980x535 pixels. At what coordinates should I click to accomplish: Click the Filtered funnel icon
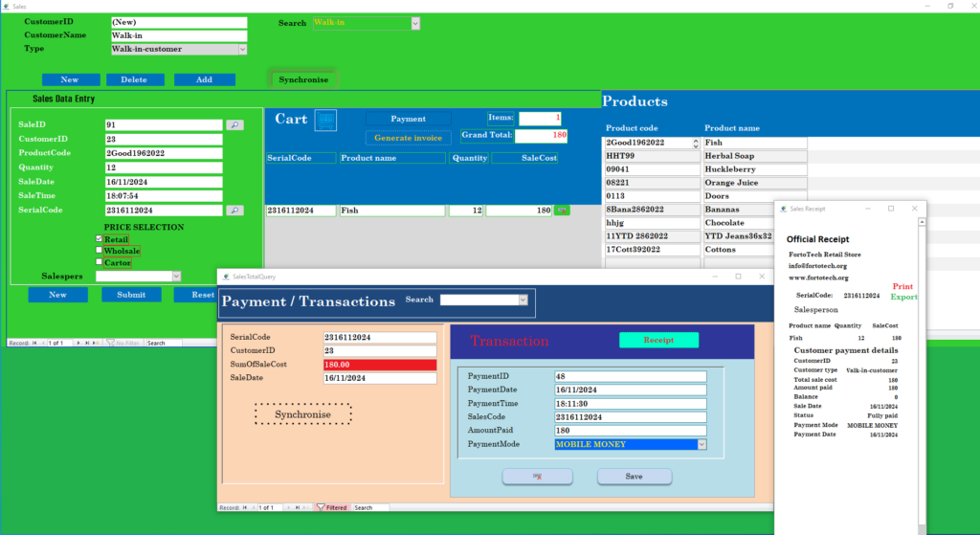coord(322,507)
